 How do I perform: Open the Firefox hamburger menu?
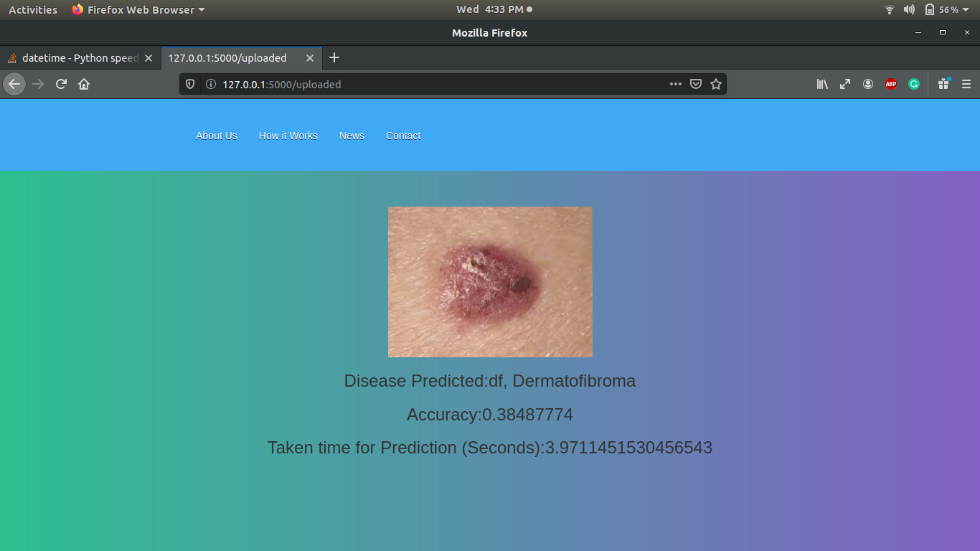pyautogui.click(x=966, y=84)
